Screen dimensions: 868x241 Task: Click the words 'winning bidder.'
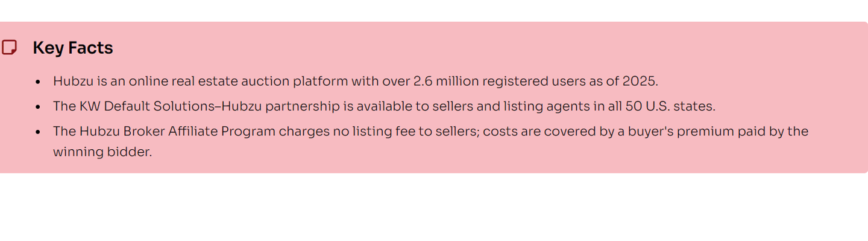pyautogui.click(x=102, y=152)
